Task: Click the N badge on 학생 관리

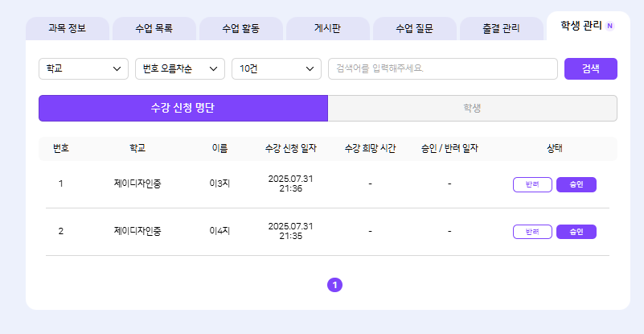Action: pos(610,26)
